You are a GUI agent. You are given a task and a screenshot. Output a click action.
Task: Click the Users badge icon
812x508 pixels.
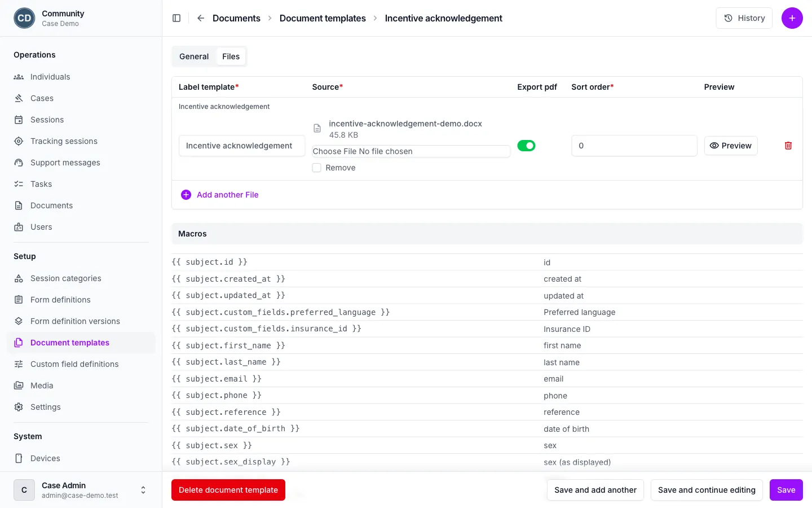[19, 227]
